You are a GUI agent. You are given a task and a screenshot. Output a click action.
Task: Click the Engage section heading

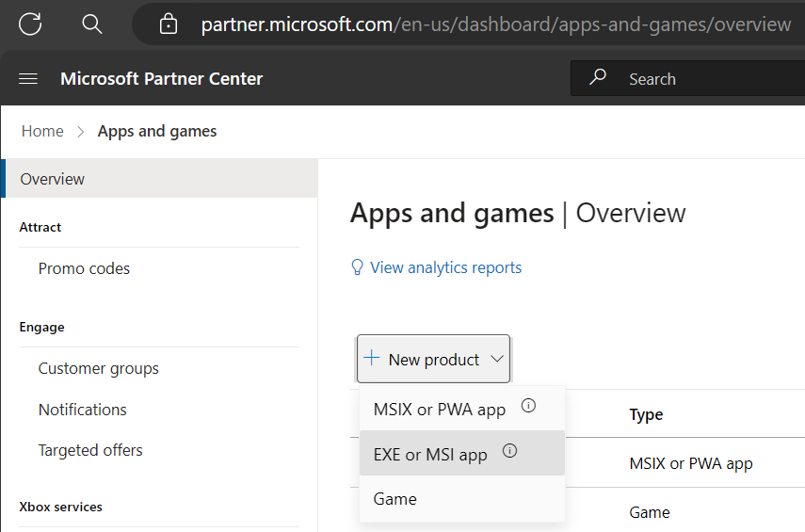click(42, 327)
